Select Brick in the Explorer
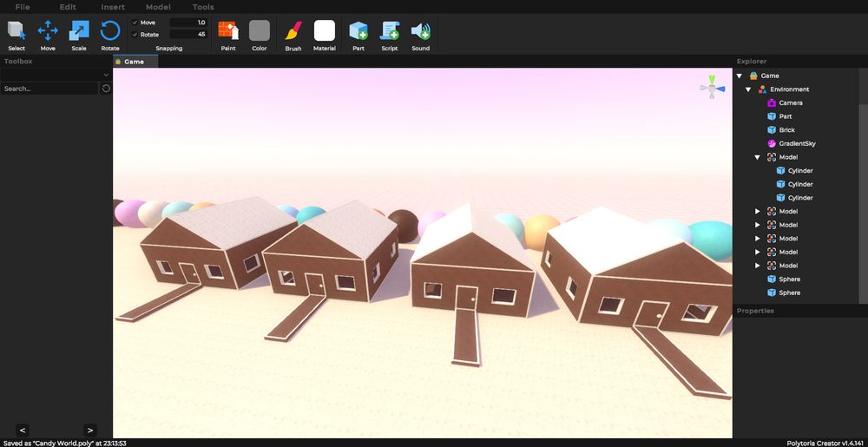The image size is (868, 447). 786,130
